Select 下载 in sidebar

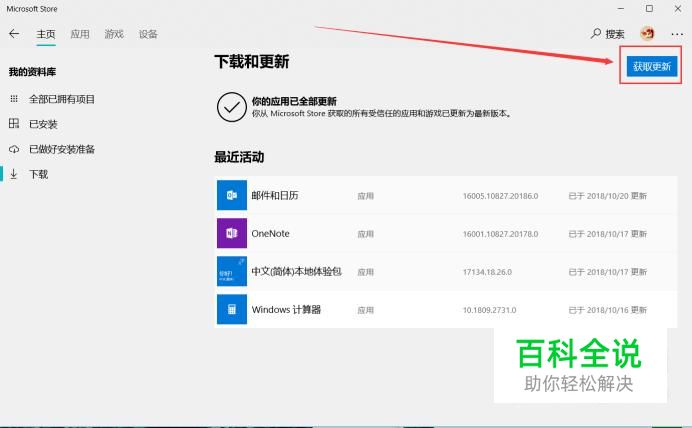click(x=38, y=174)
